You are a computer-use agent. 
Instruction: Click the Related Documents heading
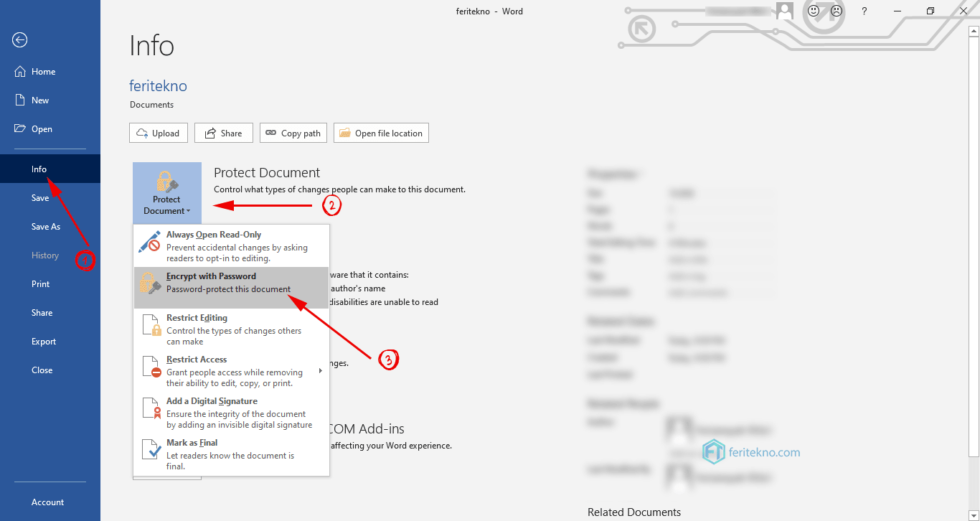tap(634, 512)
